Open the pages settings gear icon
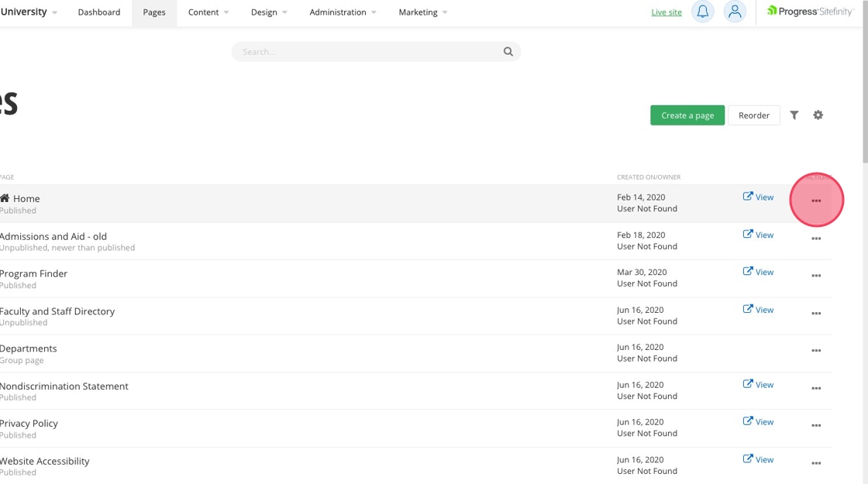 tap(818, 115)
